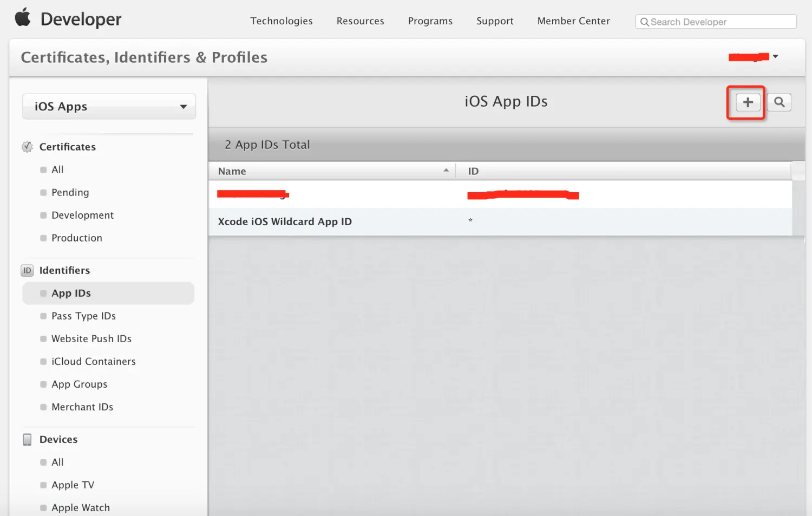The height and width of the screenshot is (516, 812).
Task: Select Xcode iOS Wildcard App ID row
Action: tap(500, 221)
